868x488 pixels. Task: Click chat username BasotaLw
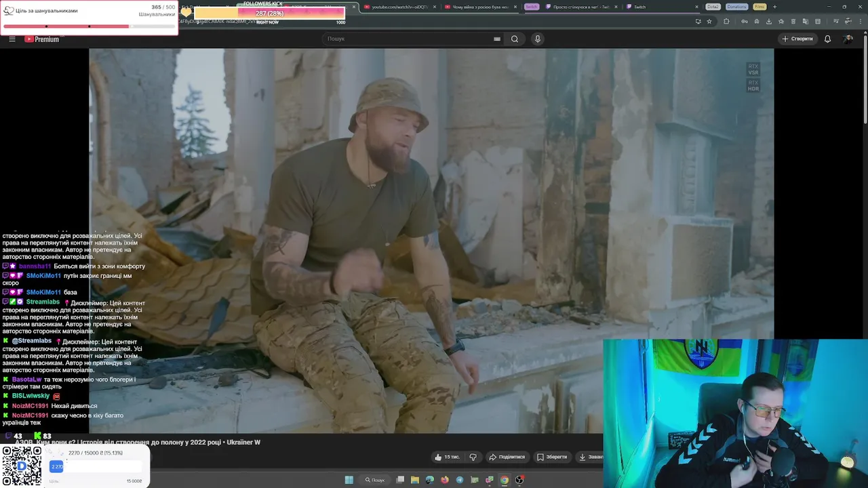(x=26, y=380)
